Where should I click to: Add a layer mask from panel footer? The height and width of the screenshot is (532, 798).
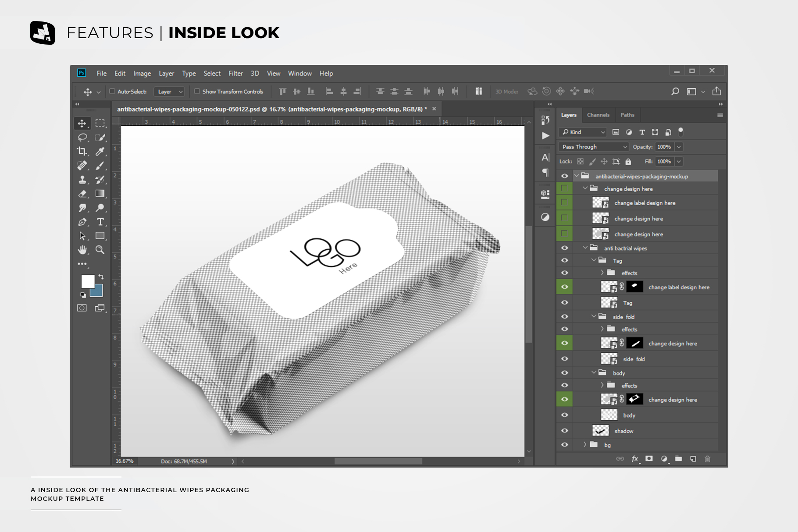pos(649,459)
